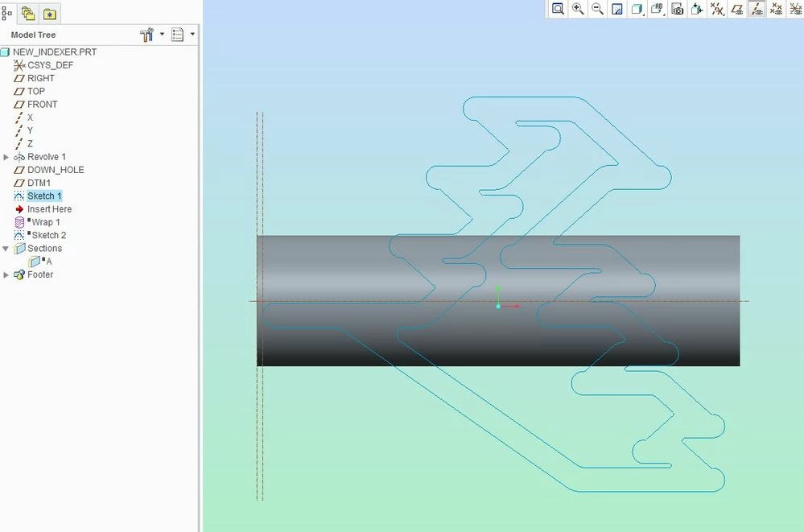Select CSYS_DEF coordinate system item

tap(50, 65)
